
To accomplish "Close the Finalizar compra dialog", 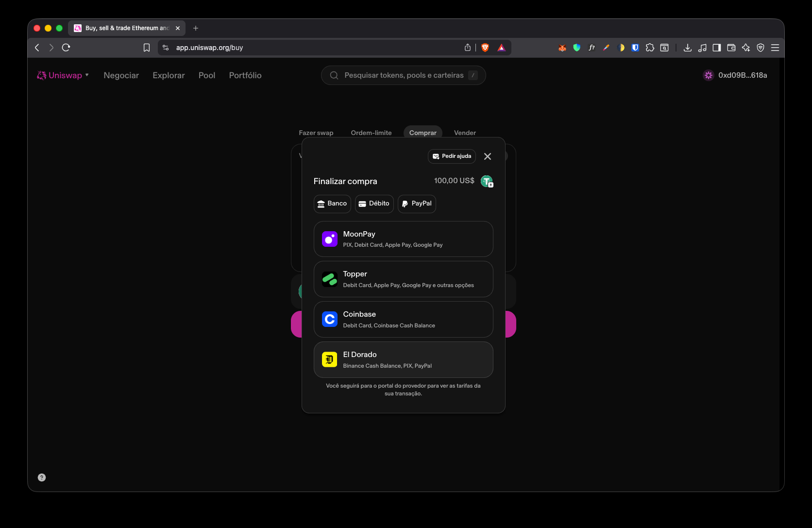I will tap(488, 156).
